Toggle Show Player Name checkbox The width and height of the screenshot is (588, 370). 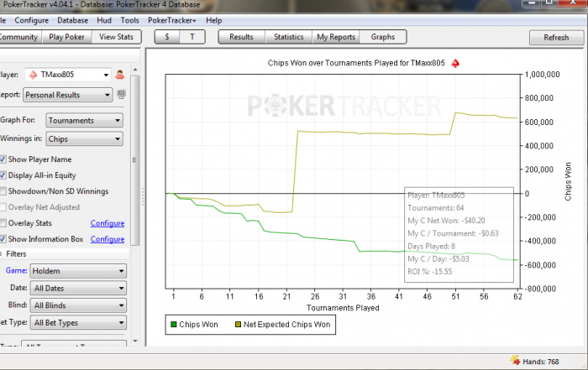pyautogui.click(x=3, y=159)
